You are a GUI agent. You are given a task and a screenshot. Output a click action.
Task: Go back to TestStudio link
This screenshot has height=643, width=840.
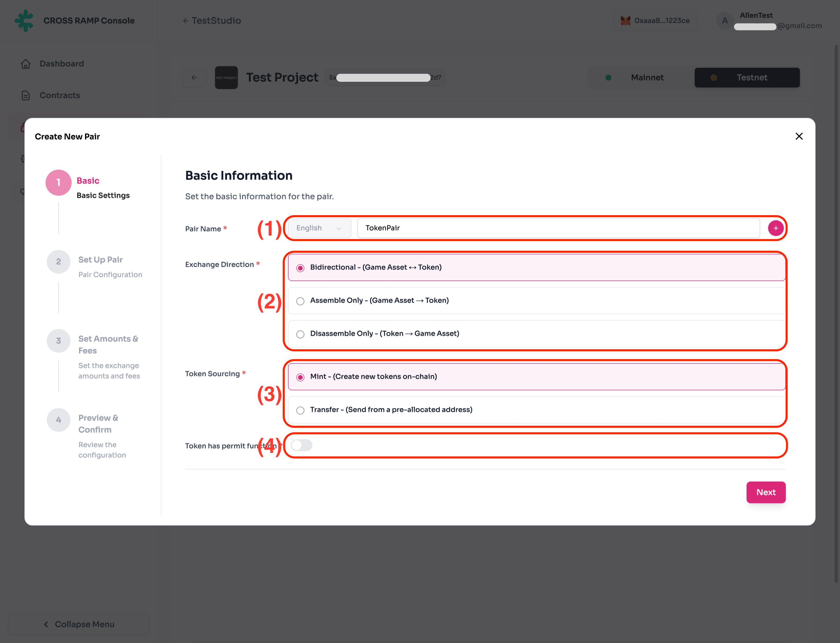[x=212, y=21]
